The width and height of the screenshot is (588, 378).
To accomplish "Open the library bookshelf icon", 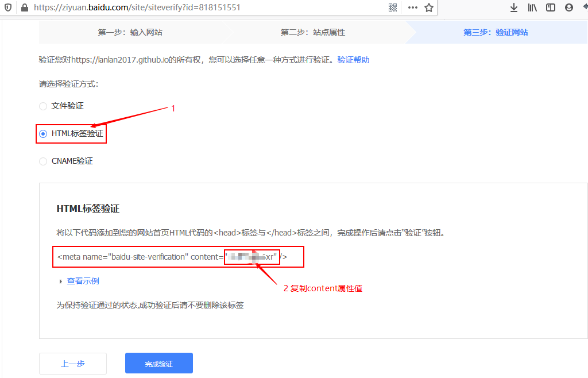I will point(532,7).
